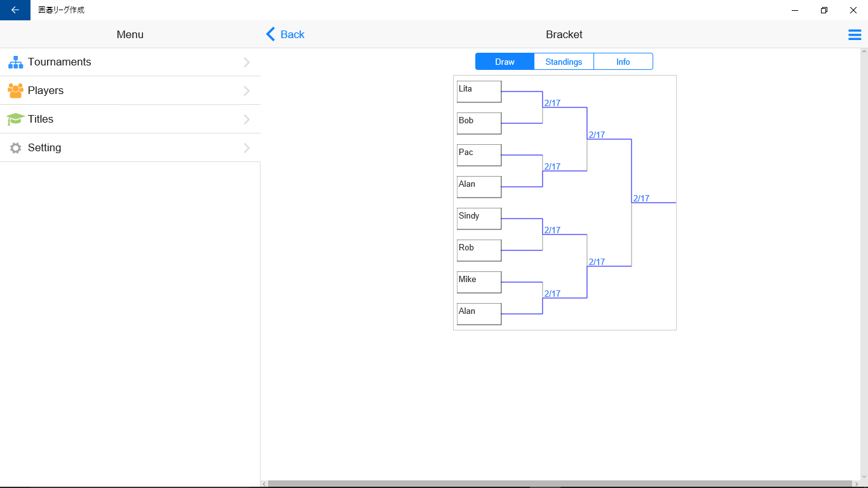
Task: Click the green Titles graduation cap icon
Action: [15, 119]
